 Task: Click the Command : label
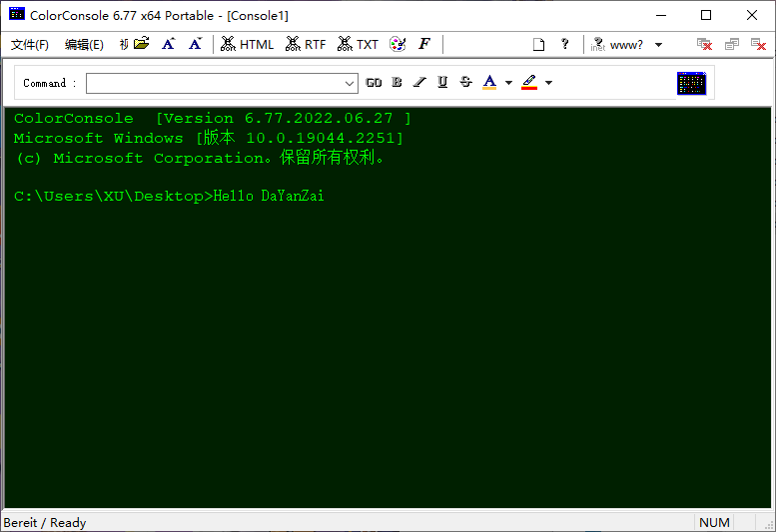tap(50, 83)
